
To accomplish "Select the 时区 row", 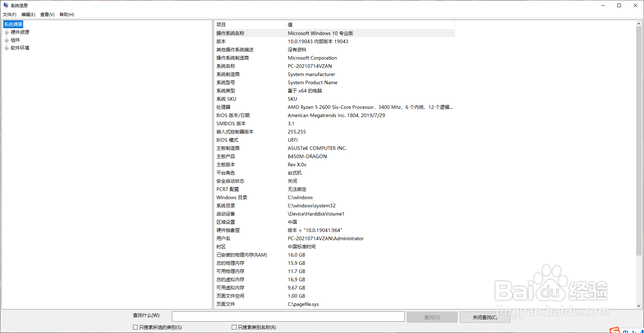I will point(334,247).
